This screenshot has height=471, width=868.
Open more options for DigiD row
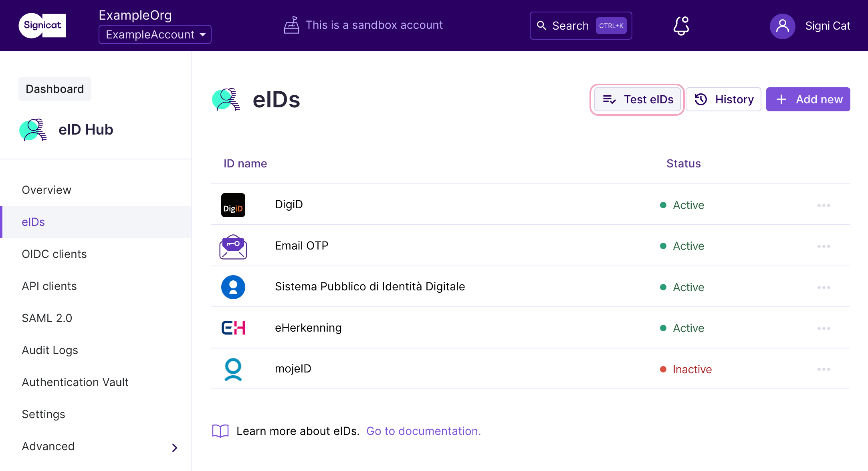(824, 205)
